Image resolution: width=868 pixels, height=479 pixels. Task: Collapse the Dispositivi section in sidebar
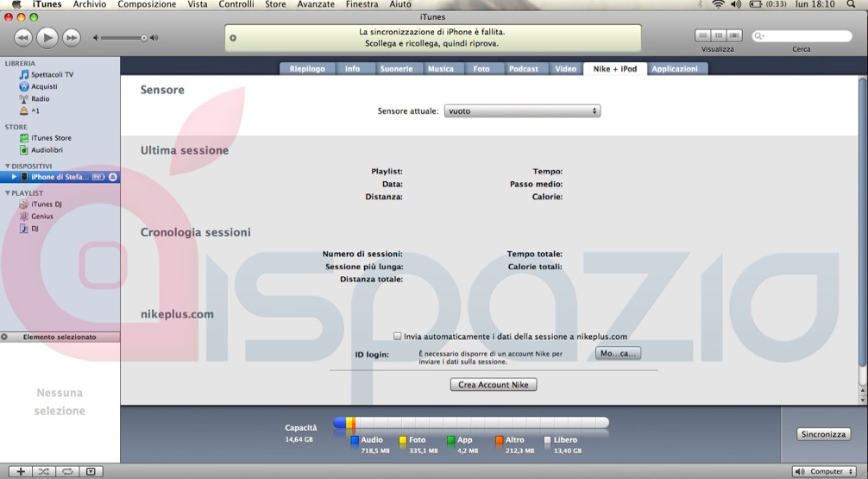point(8,166)
